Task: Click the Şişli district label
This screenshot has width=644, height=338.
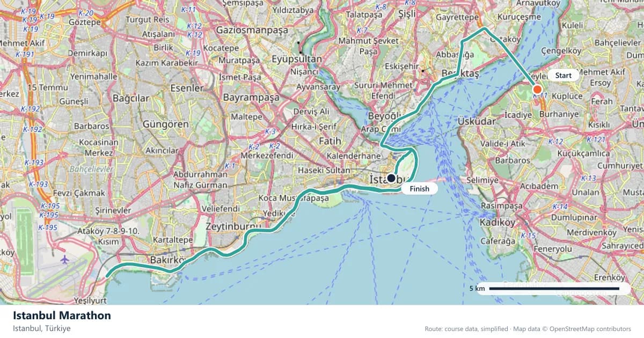Action: pos(407,15)
